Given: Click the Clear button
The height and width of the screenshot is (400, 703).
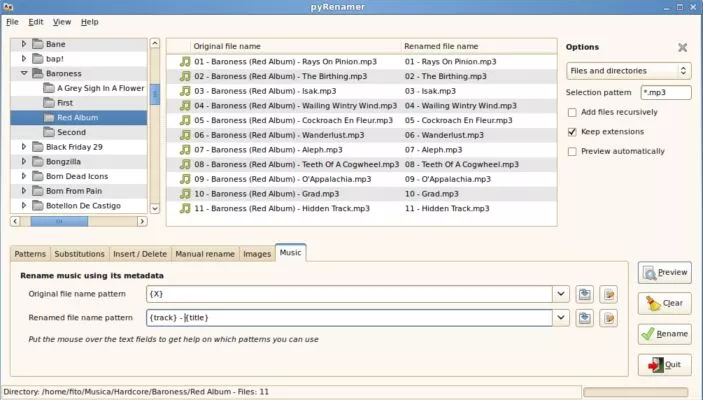Looking at the screenshot, I should click(664, 303).
